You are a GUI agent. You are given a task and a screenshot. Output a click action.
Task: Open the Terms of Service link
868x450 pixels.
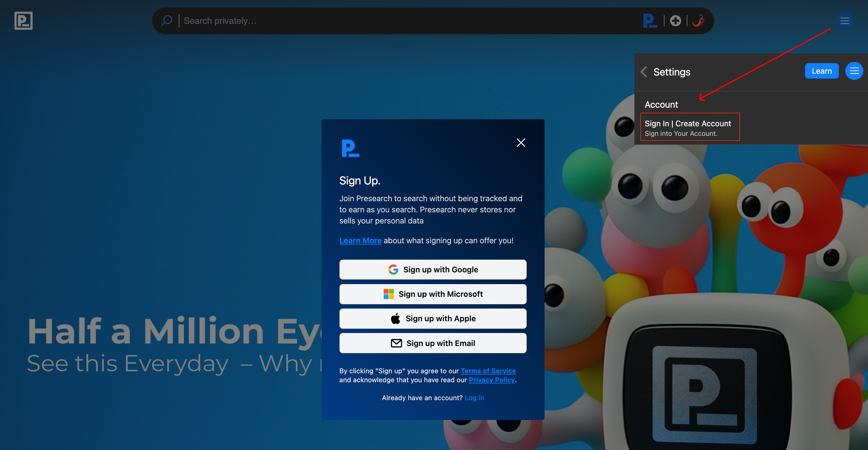point(488,371)
